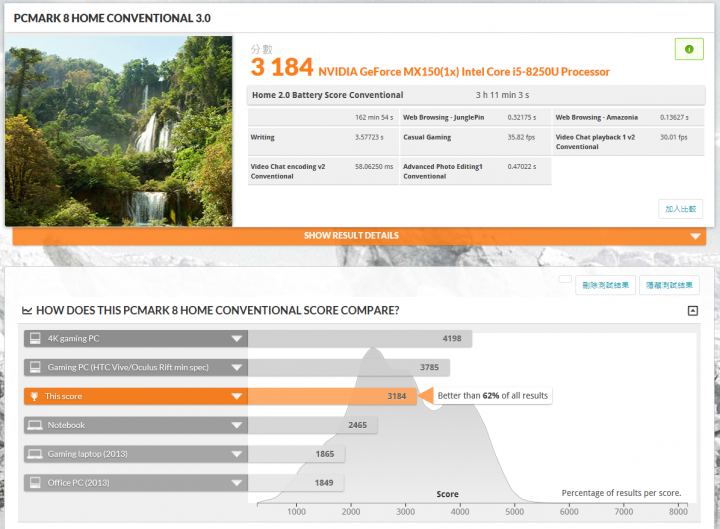Click Advanced Photo Editing1 label
Viewport: 720px width, 529px height.
coord(443,171)
